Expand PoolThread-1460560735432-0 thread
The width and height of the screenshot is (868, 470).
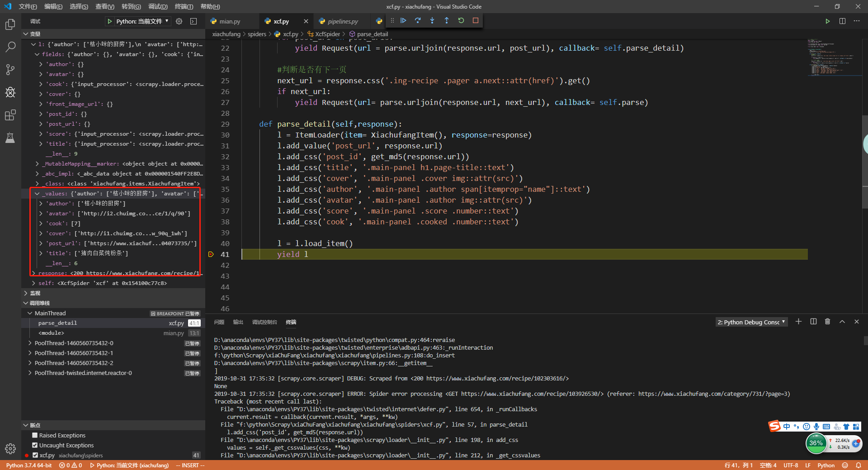[30, 343]
